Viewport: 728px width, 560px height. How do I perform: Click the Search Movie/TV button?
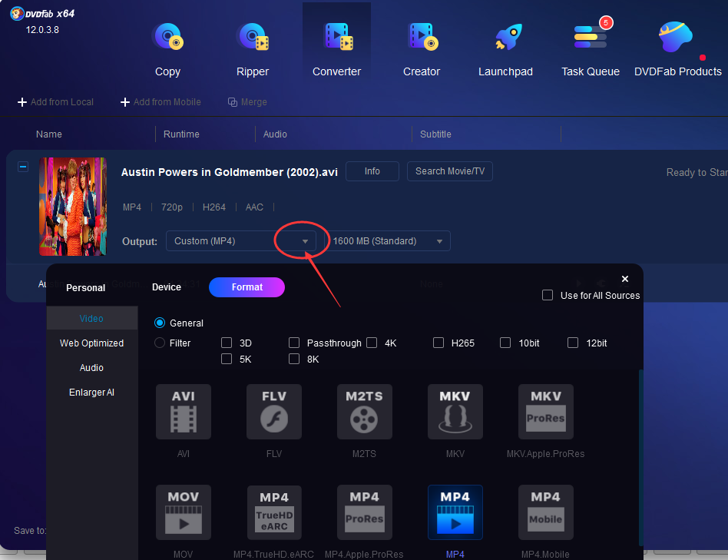(450, 171)
